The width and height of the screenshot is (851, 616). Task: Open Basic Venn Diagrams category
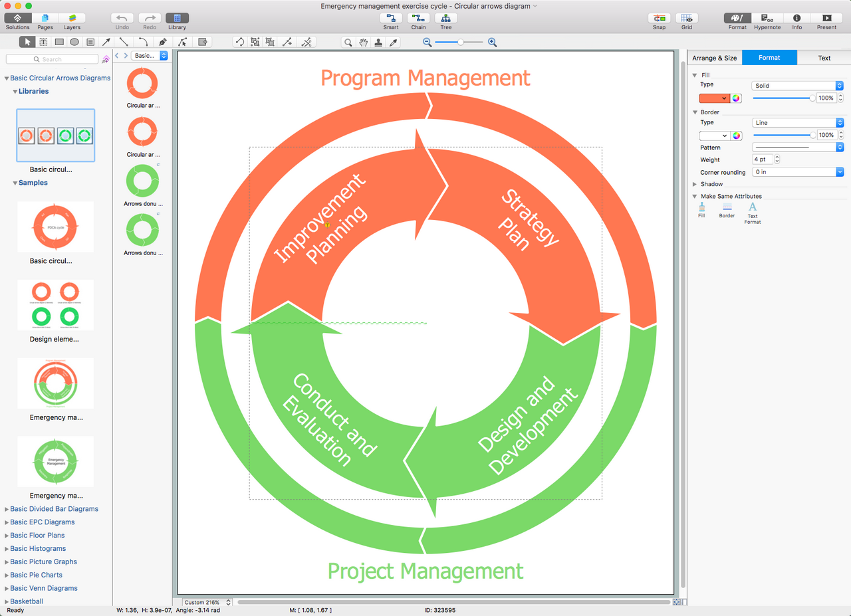(44, 589)
